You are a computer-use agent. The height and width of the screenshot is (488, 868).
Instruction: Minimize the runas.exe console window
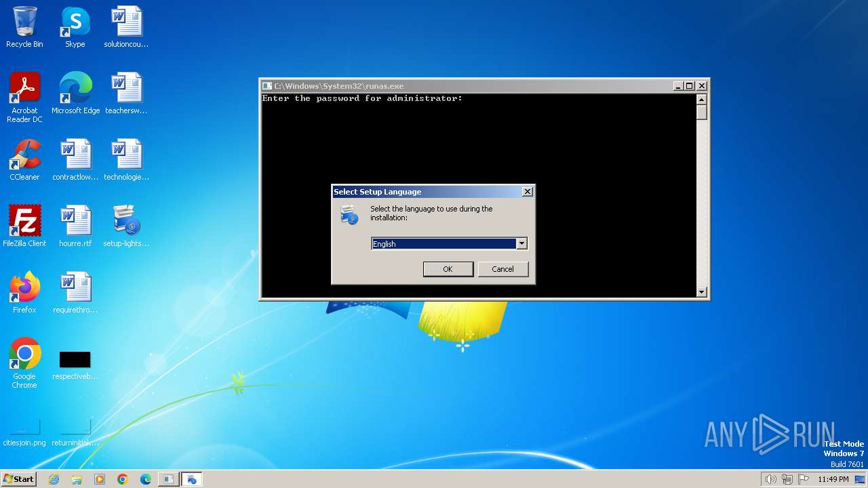pyautogui.click(x=677, y=86)
